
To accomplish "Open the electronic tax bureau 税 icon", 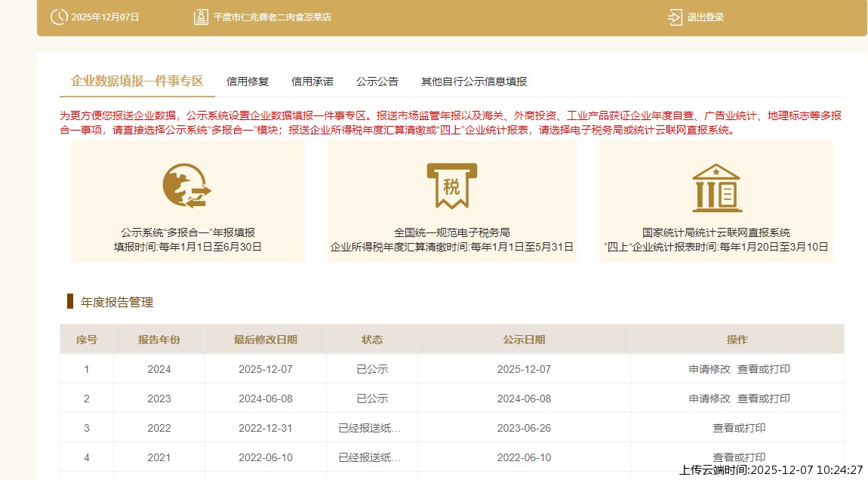I will [x=451, y=186].
